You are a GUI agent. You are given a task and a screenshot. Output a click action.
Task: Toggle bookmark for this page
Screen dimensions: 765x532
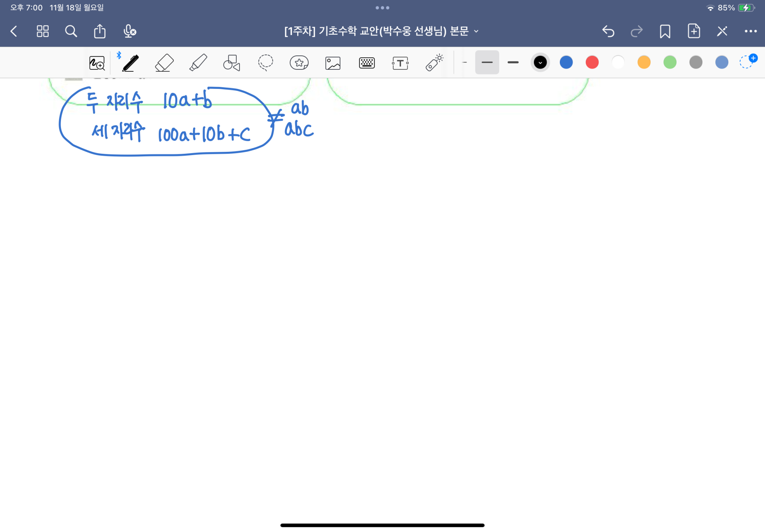[665, 31]
